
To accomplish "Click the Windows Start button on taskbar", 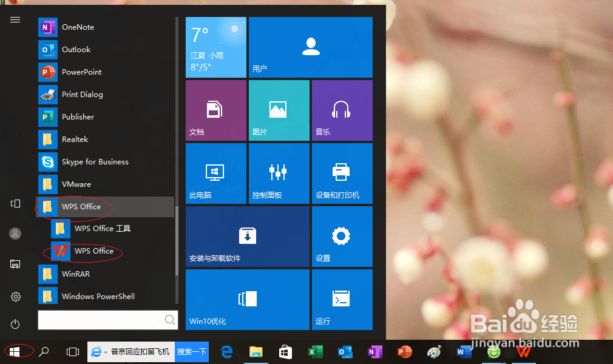I will tap(15, 351).
